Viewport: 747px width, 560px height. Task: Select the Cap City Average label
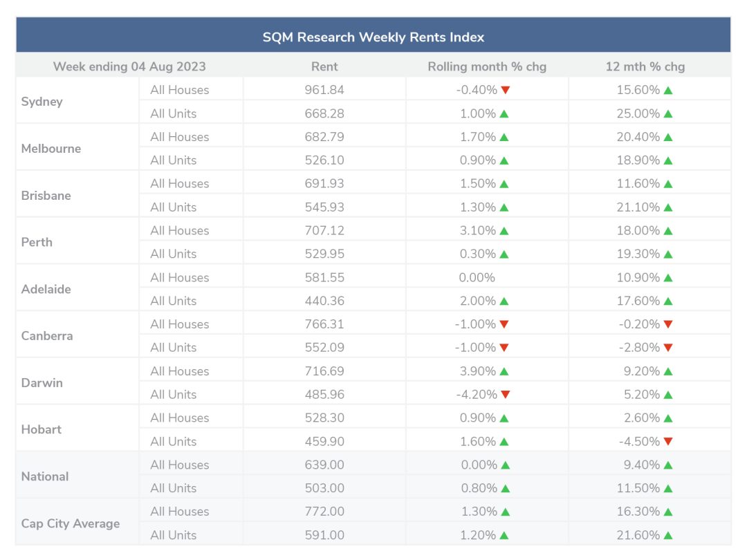[x=71, y=524]
